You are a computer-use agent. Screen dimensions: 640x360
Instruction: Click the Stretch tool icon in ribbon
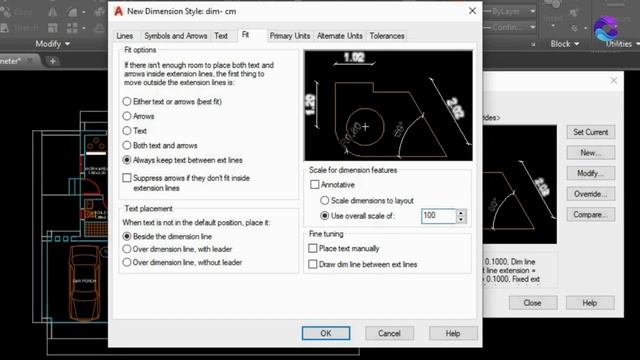5,28
